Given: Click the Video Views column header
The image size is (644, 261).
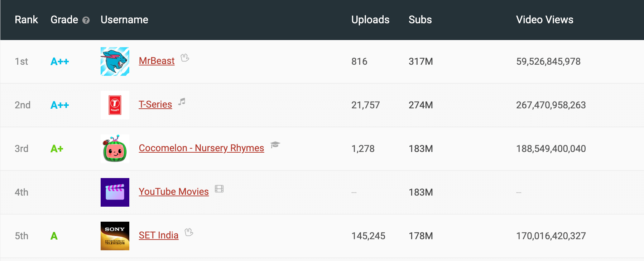Looking at the screenshot, I should click(x=544, y=20).
